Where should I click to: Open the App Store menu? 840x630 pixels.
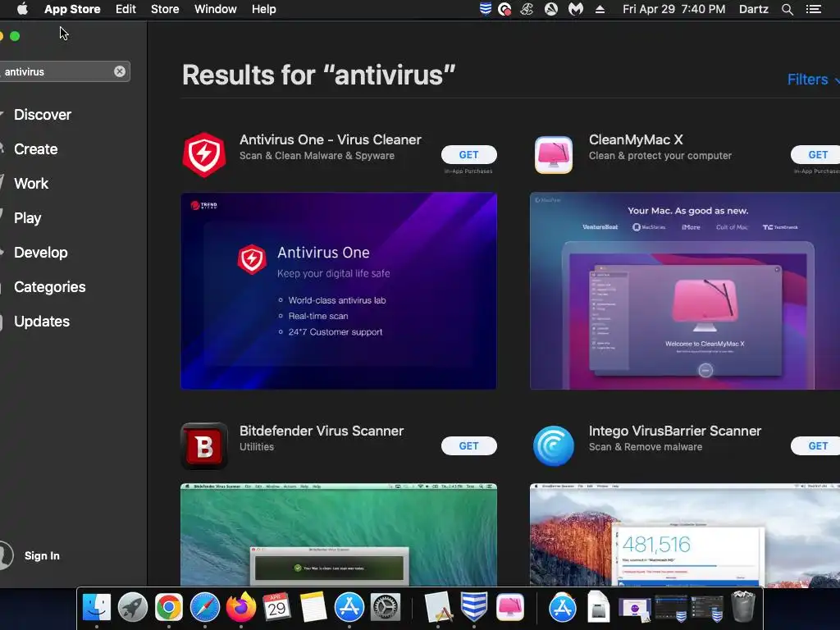click(x=72, y=9)
